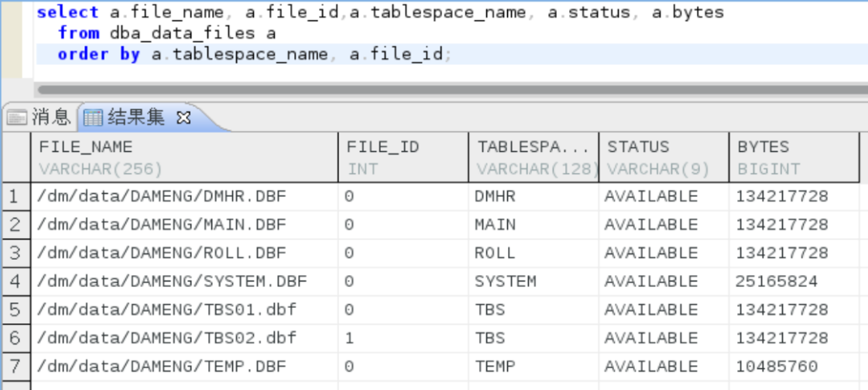Viewport: 868px width, 390px height.
Task: Select the 结果集 tab
Action: click(x=135, y=117)
